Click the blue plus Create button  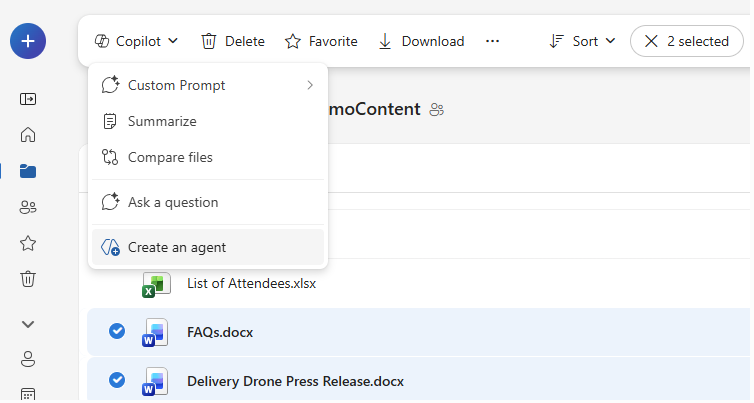pyautogui.click(x=28, y=41)
